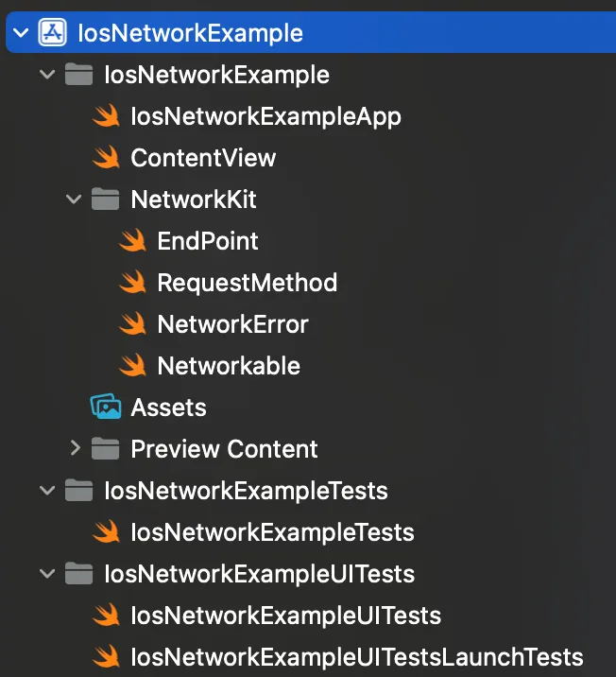Open the IosNetworkExampleUITestsLaunchTests file
This screenshot has width=616, height=677.
tap(356, 657)
